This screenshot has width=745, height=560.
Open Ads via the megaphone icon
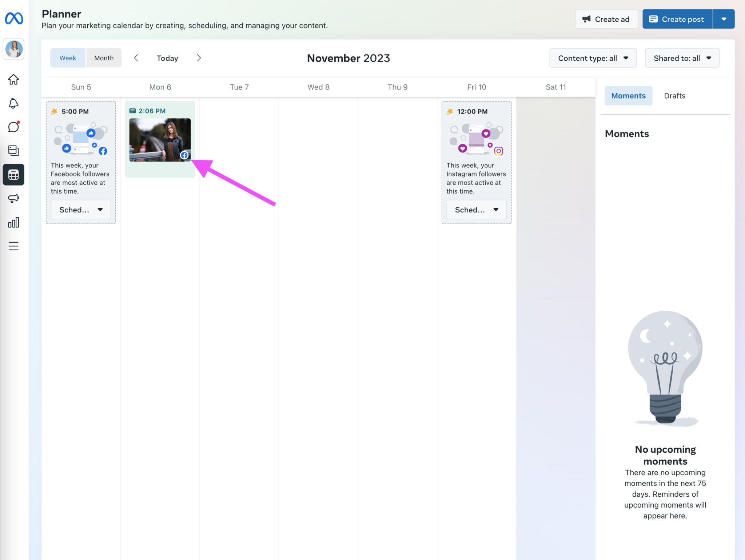tap(13, 198)
